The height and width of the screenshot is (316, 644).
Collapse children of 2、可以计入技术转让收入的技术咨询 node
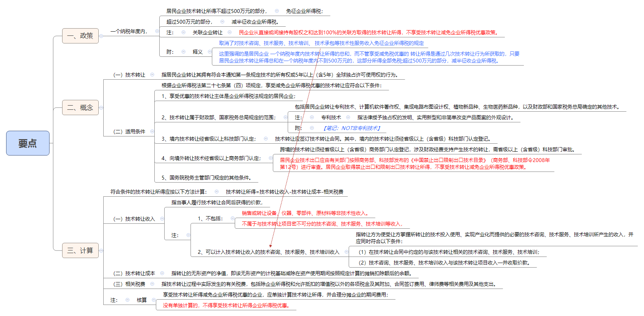[x=346, y=252]
